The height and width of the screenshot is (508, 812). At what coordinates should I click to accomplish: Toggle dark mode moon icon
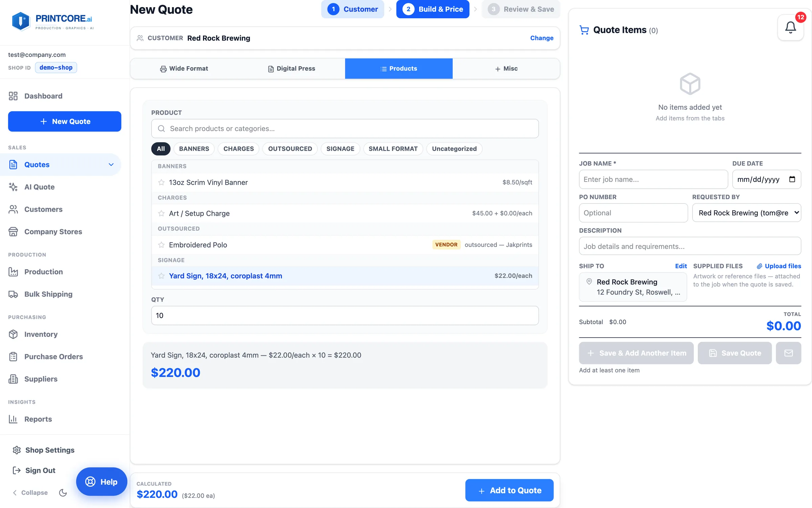(63, 492)
